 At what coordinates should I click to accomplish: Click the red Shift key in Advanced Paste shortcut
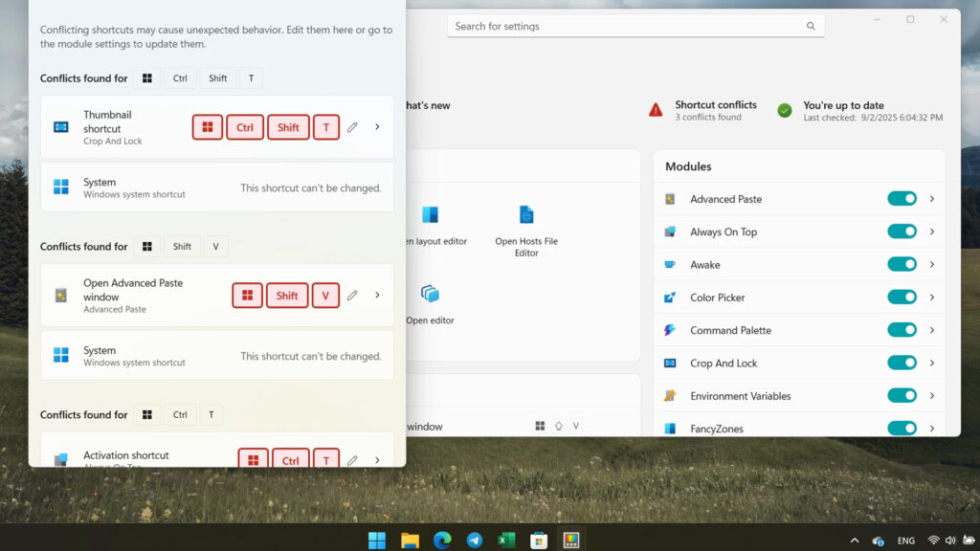pyautogui.click(x=287, y=296)
